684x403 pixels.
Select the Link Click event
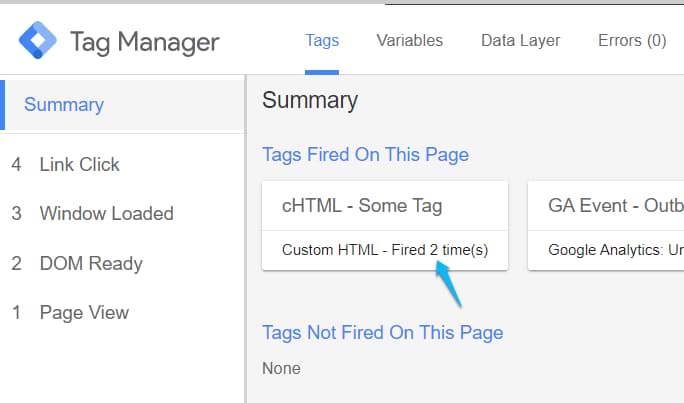pyautogui.click(x=79, y=165)
